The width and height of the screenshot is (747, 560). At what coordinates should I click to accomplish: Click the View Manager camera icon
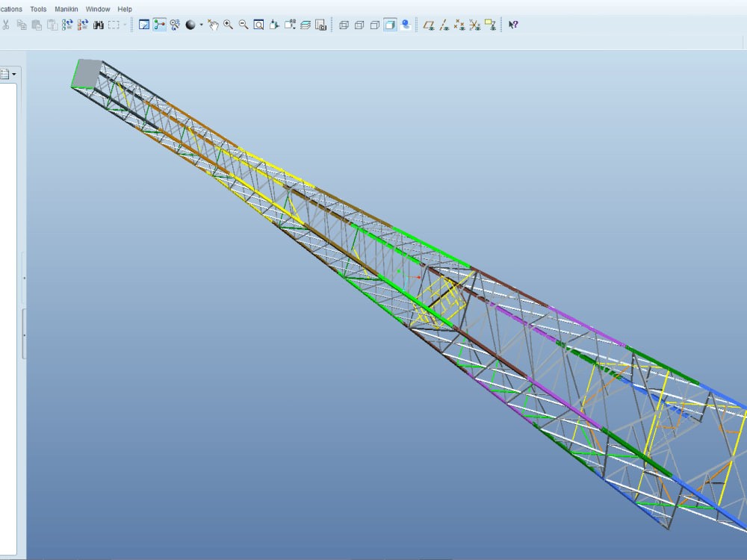tap(320, 25)
